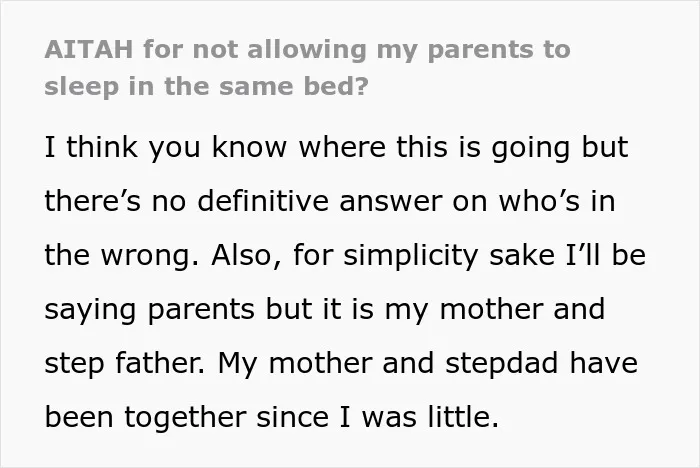Click the word 'saying' in the fourth line
The width and height of the screenshot is (700, 468).
(90, 311)
